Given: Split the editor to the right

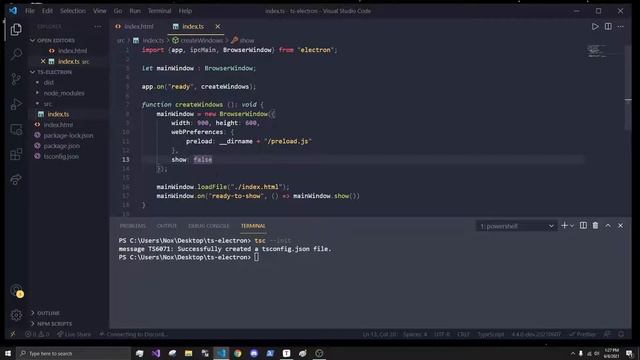Looking at the screenshot, I should click(x=608, y=27).
